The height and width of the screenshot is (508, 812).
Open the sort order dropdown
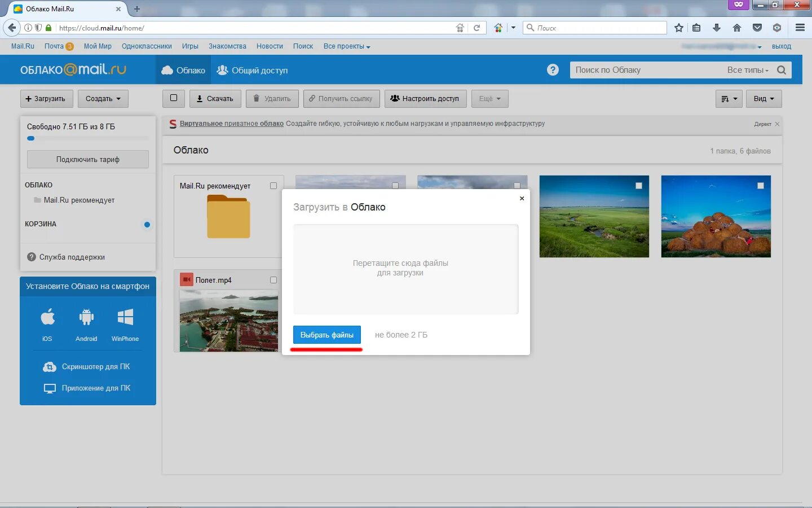(x=729, y=99)
